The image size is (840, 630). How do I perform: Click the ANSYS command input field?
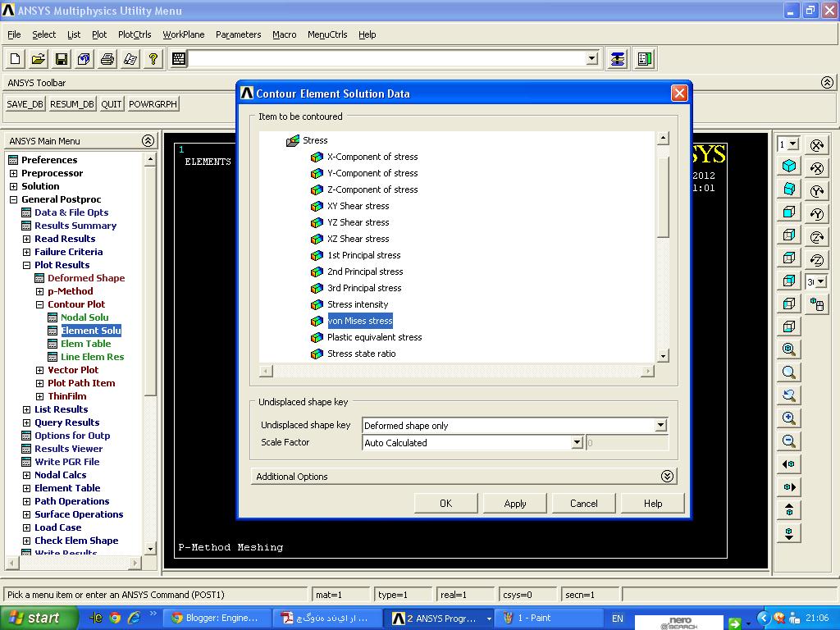click(387, 58)
